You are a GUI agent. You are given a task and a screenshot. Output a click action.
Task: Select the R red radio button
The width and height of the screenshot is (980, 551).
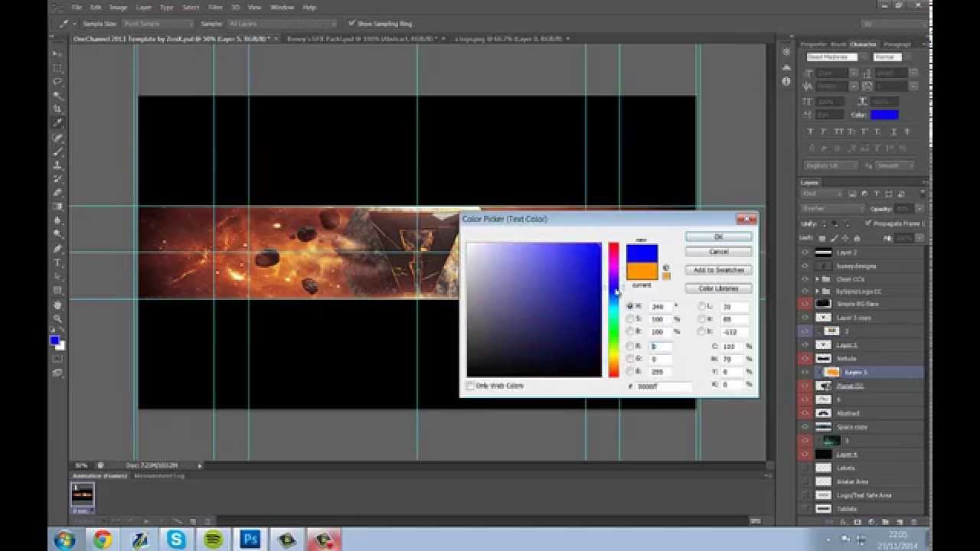[629, 347]
